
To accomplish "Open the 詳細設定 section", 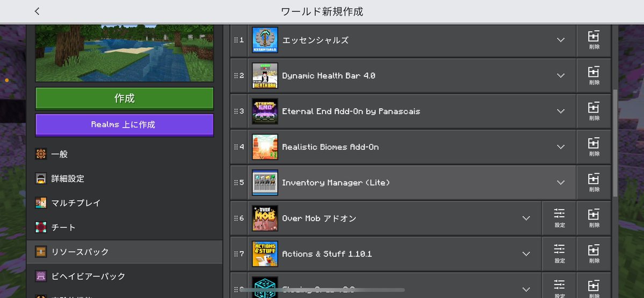I will tap(125, 179).
